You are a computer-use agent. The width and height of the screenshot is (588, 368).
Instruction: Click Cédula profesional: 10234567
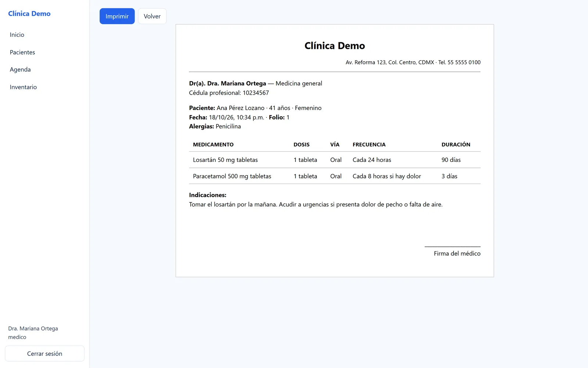tap(229, 93)
